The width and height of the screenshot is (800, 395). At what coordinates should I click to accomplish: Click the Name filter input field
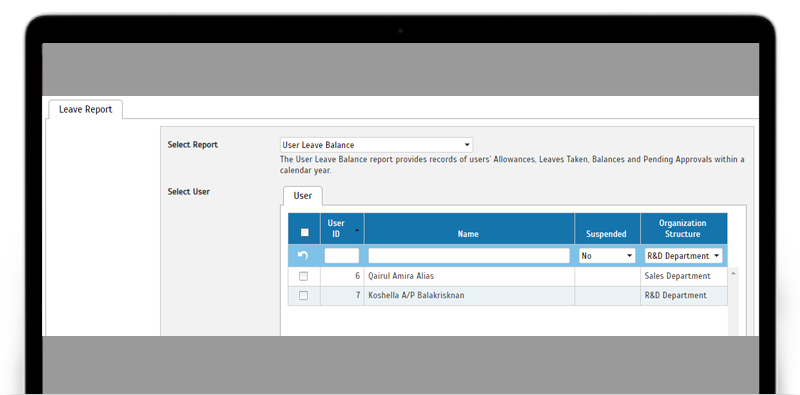click(x=469, y=256)
